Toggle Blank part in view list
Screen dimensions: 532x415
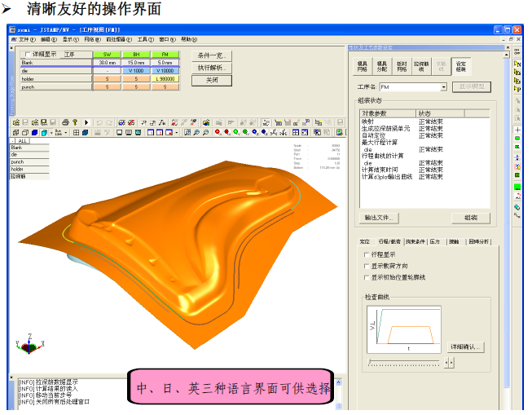(x=29, y=148)
